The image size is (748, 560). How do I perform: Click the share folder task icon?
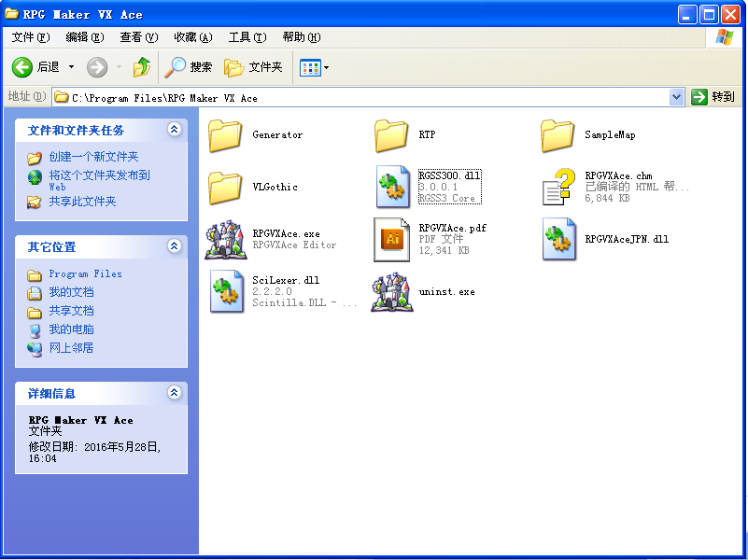35,203
